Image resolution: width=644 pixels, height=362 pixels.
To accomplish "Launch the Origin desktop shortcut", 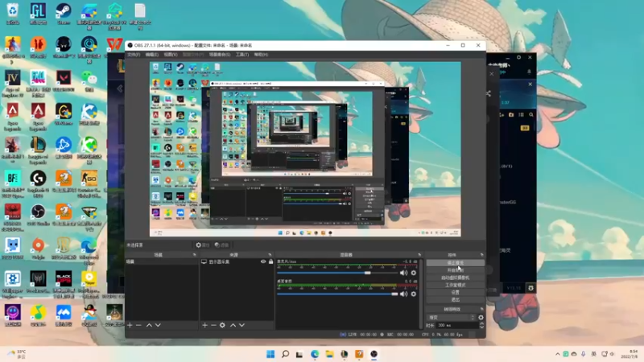I will click(38, 249).
